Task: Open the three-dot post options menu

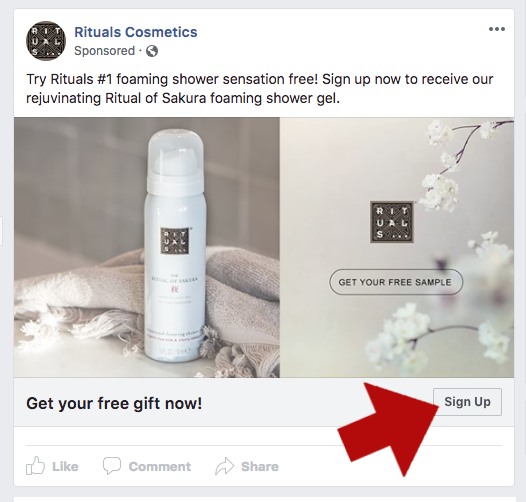Action: coord(497,29)
